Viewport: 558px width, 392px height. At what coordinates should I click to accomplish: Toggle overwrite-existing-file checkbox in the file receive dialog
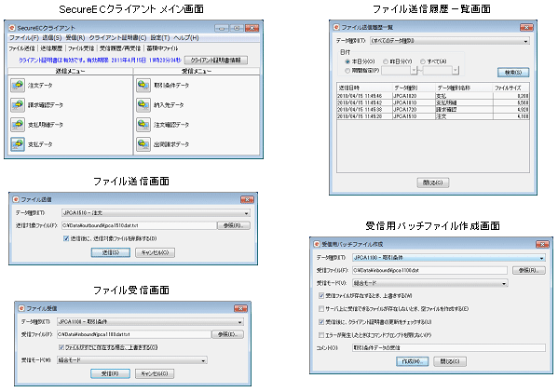61,347
